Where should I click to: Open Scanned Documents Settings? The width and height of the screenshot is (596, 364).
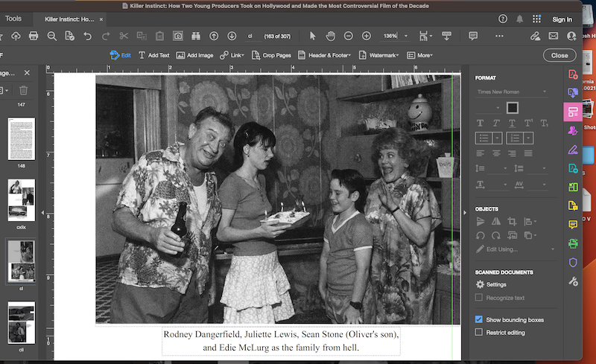pos(491,284)
